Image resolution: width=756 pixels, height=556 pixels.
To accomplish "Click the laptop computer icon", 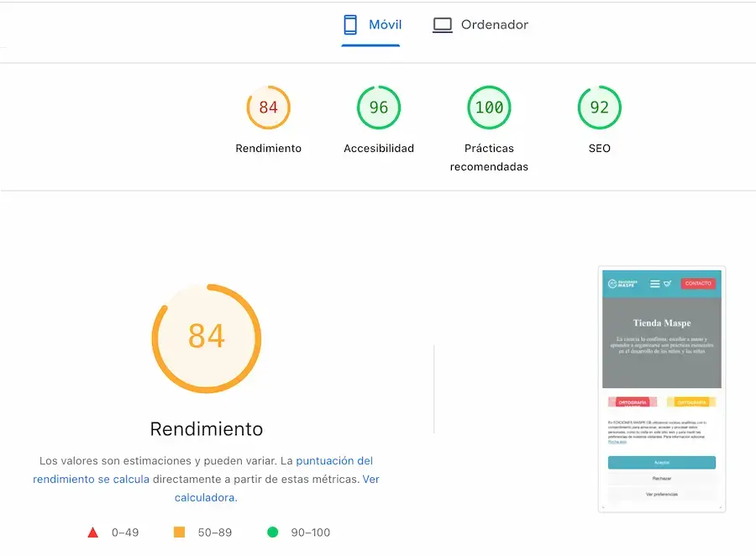I will [x=442, y=25].
